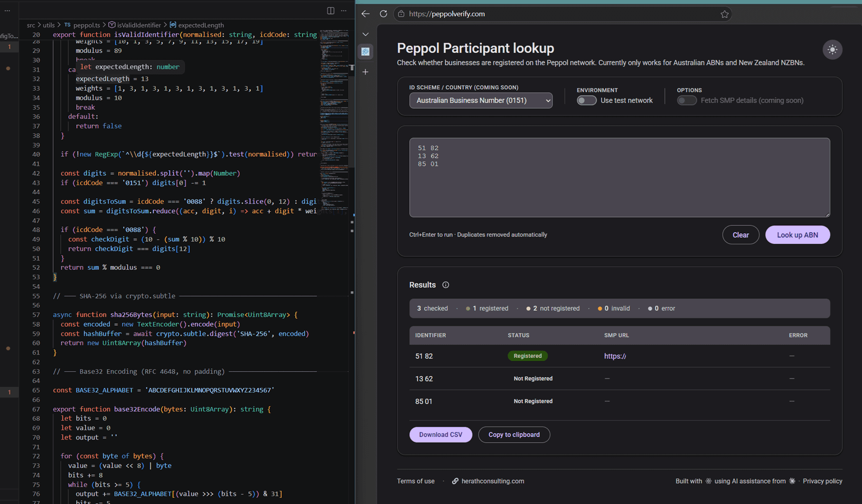862x504 pixels.
Task: Open the ID scheme dropdown (Australian Business Number)
Action: point(481,100)
